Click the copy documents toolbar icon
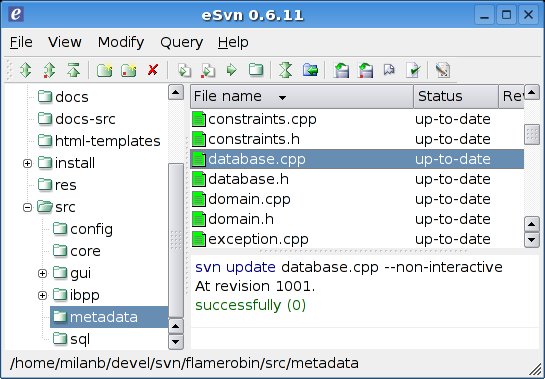Viewport: 545px width, 379px height. coord(184,70)
